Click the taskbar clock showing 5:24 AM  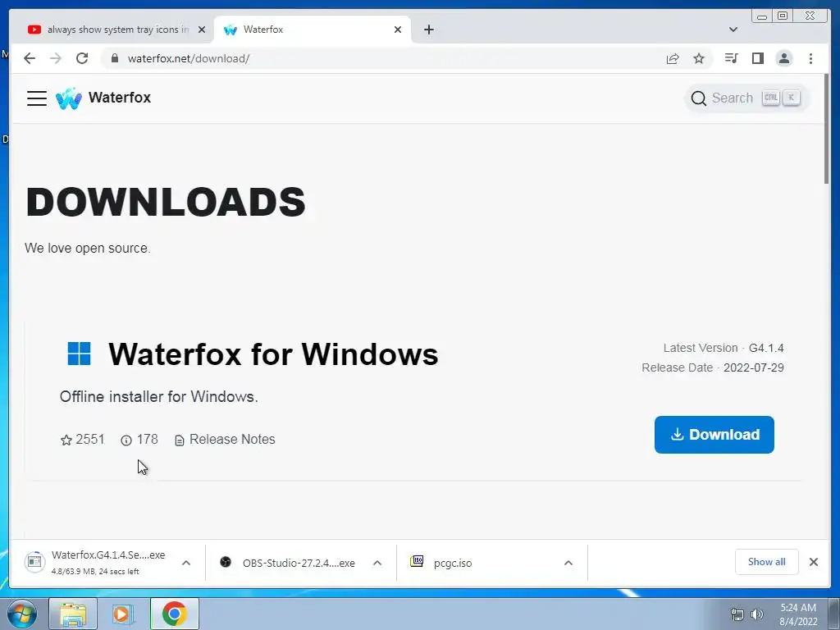(x=797, y=614)
